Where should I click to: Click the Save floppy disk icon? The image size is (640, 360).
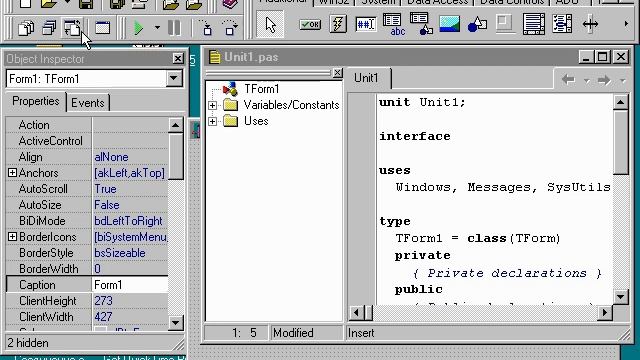(x=86, y=4)
